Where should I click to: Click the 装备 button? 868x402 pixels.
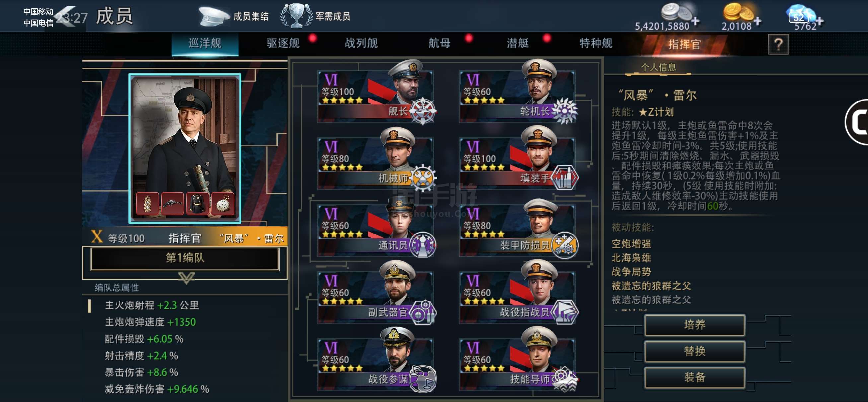pos(694,377)
